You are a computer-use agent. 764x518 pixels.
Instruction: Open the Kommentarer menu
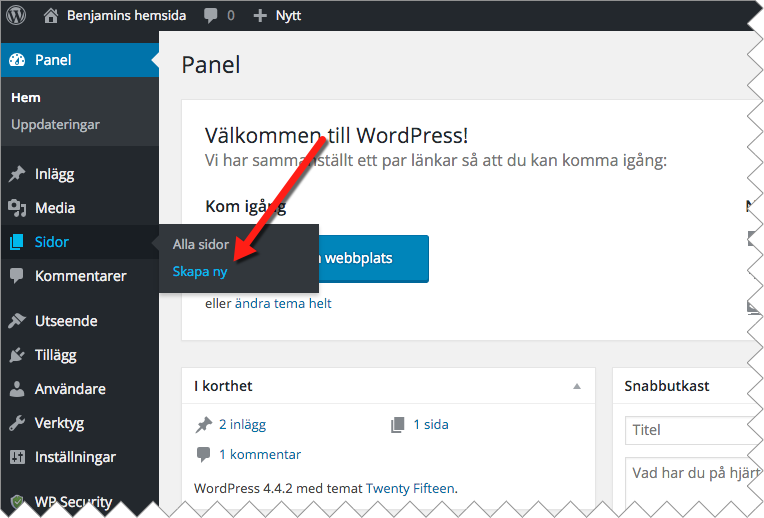(80, 276)
